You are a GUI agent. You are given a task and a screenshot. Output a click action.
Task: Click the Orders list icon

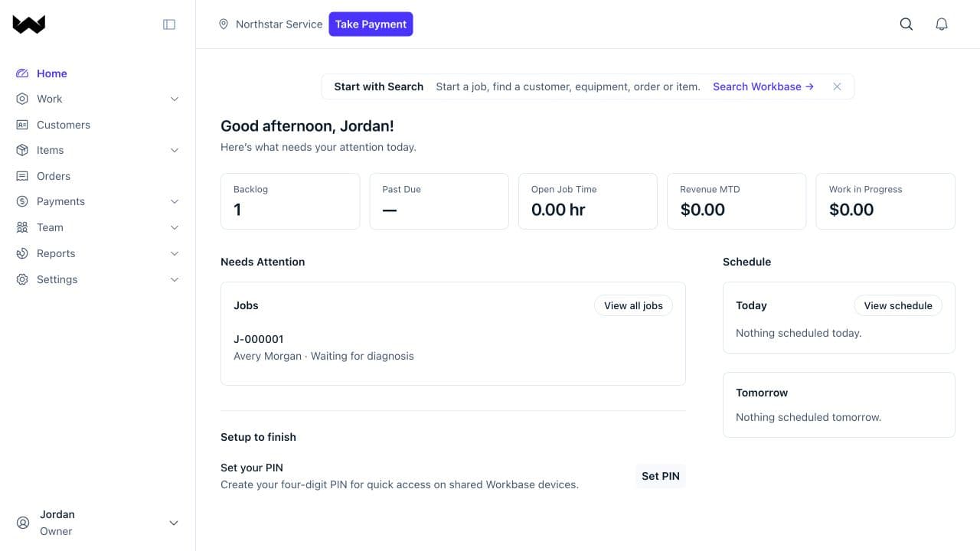[x=22, y=176]
